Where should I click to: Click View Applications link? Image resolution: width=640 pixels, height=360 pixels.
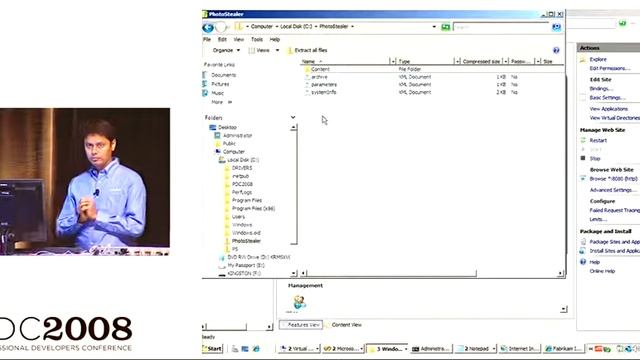pyautogui.click(x=609, y=109)
